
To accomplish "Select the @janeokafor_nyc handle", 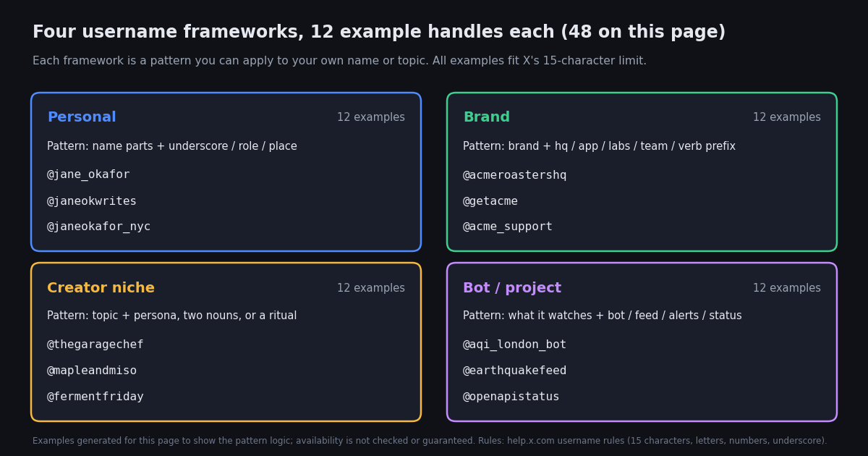I will pos(99,227).
